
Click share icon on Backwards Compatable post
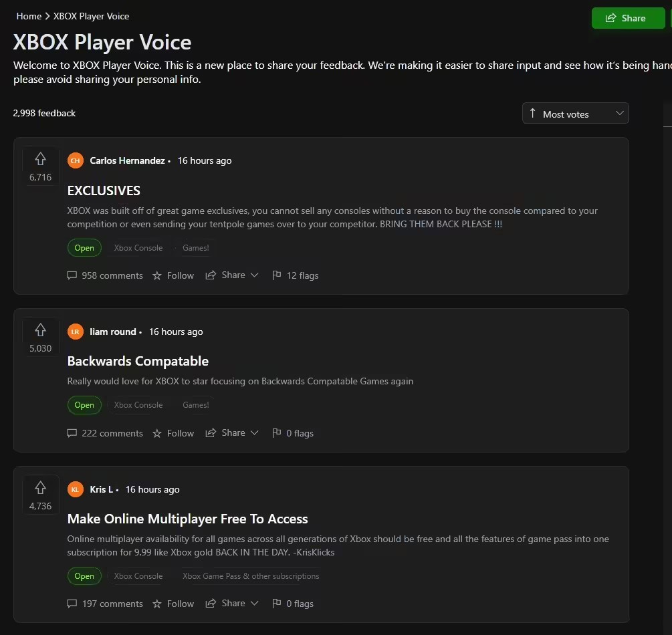(x=211, y=432)
